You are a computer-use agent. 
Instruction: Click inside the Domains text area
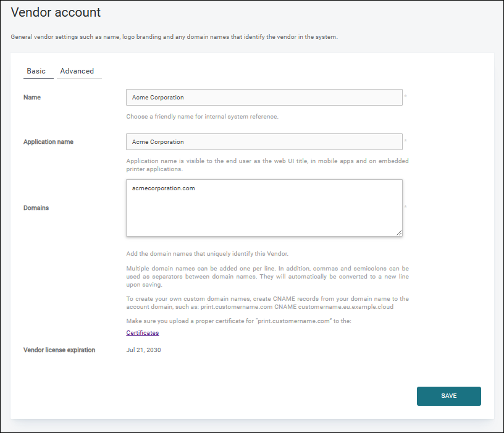coord(264,213)
